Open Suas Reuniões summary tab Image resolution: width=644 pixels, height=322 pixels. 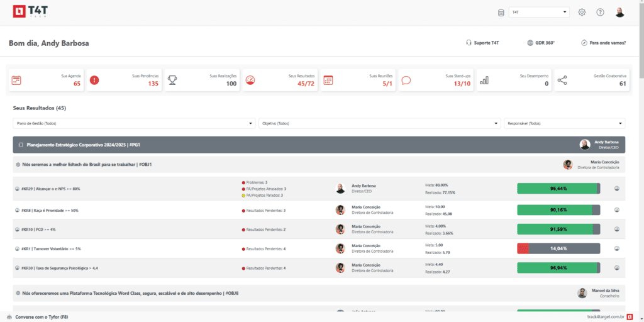[x=357, y=80]
